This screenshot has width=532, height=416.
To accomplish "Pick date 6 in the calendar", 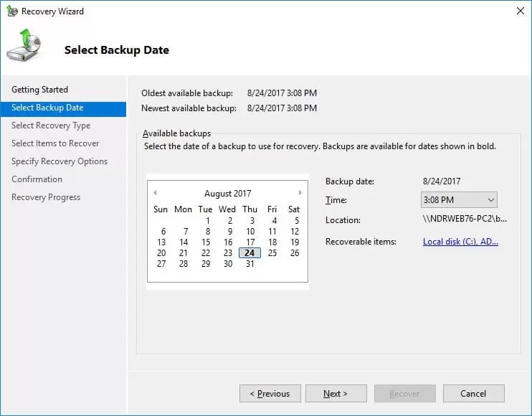I will coord(163,232).
